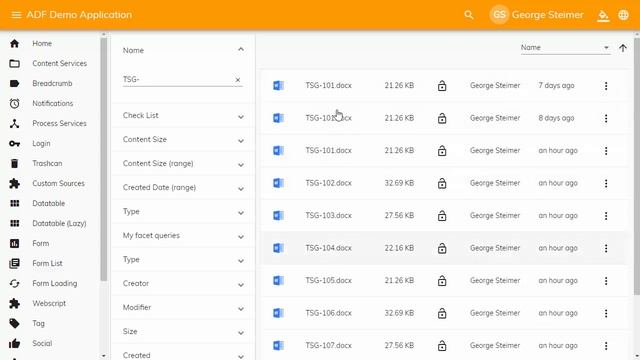Image resolution: width=640 pixels, height=360 pixels.
Task: Open the Name sort dropdown
Action: point(565,48)
